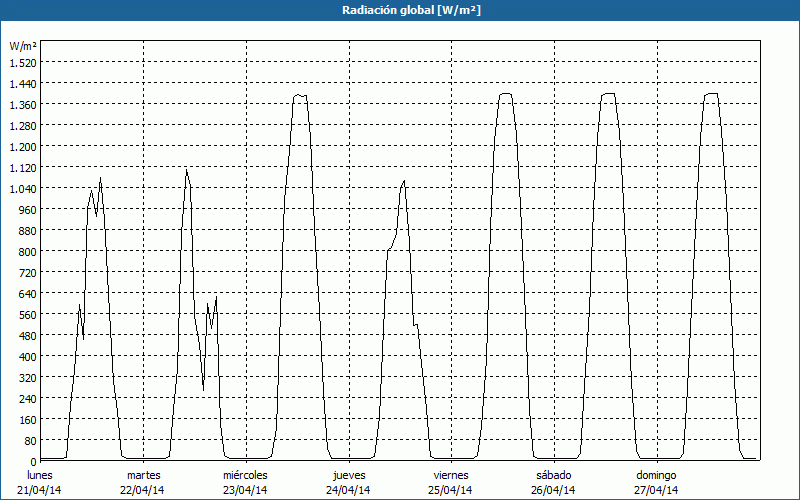Select the 'domingo' day label
Image resolution: width=800 pixels, height=500 pixels.
click(x=657, y=475)
